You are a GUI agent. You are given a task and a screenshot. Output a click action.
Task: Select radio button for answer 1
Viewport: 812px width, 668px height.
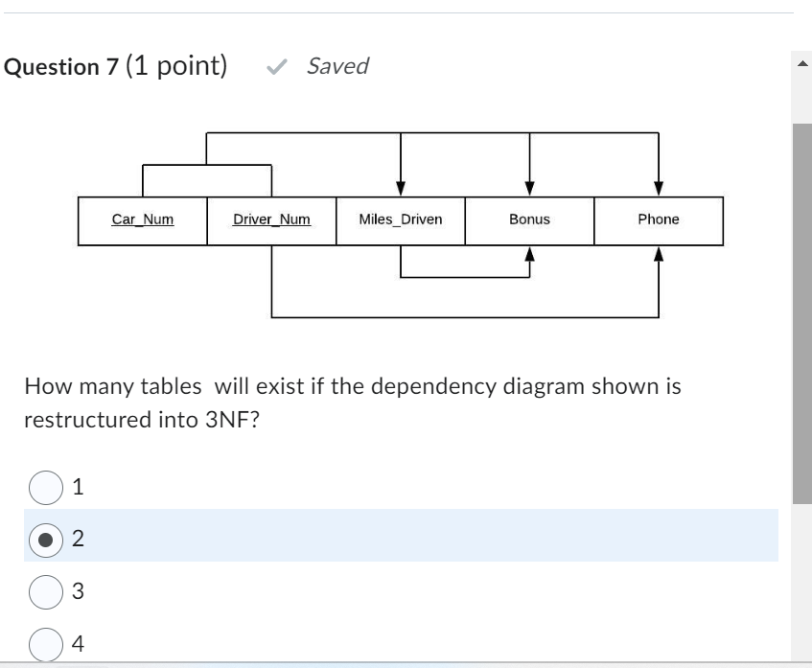click(x=46, y=485)
